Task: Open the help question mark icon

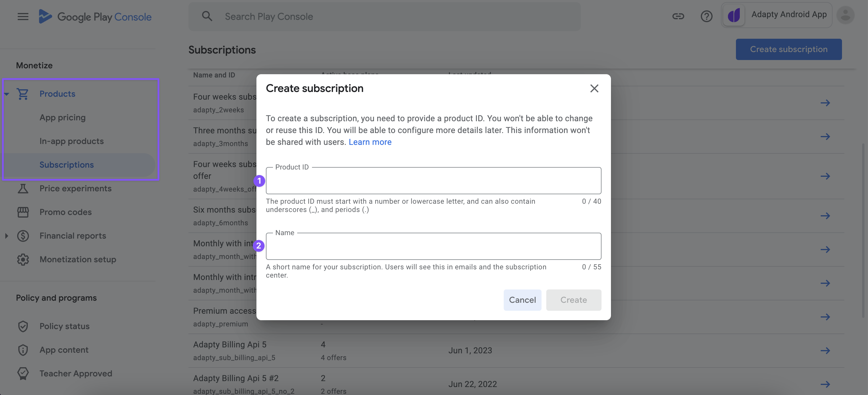Action: tap(706, 16)
